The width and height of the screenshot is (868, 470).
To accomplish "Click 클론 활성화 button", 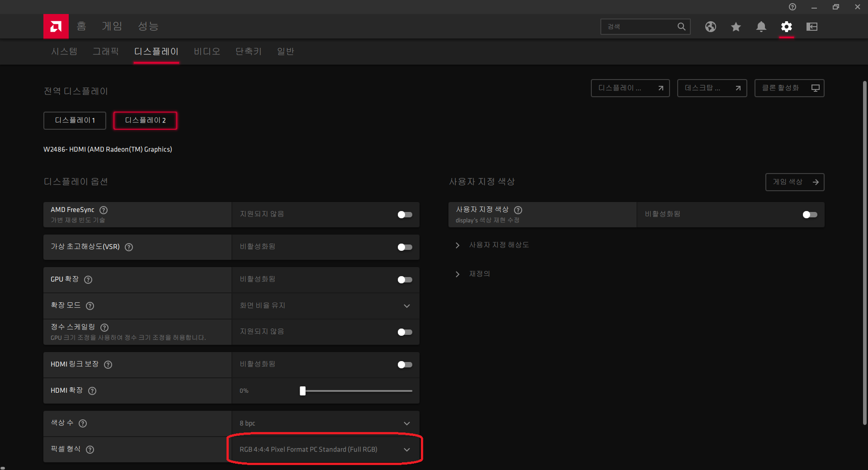I will click(x=789, y=88).
